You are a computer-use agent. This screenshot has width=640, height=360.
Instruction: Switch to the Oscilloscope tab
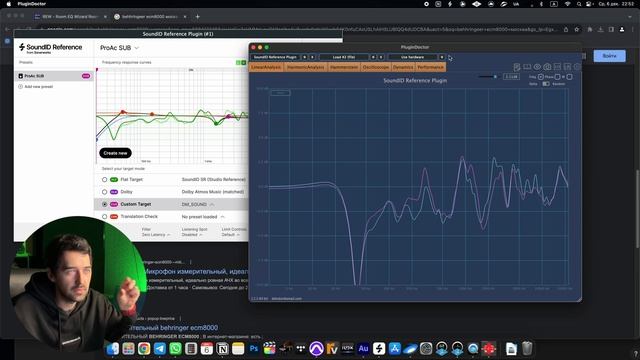[x=376, y=67]
